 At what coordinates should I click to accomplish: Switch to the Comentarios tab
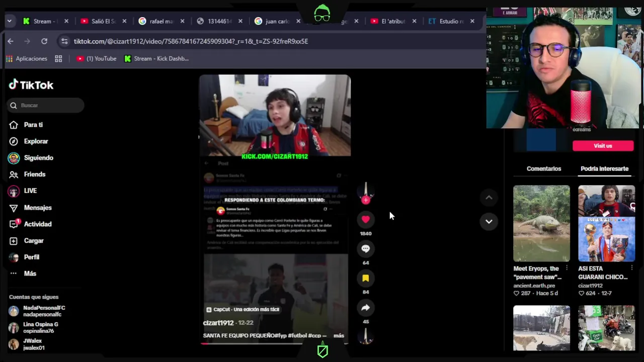click(x=543, y=169)
